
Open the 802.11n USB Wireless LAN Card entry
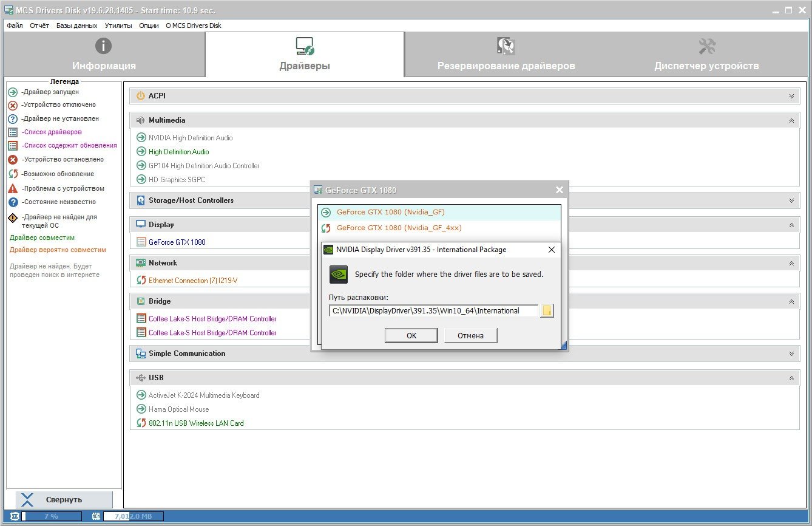pos(196,423)
